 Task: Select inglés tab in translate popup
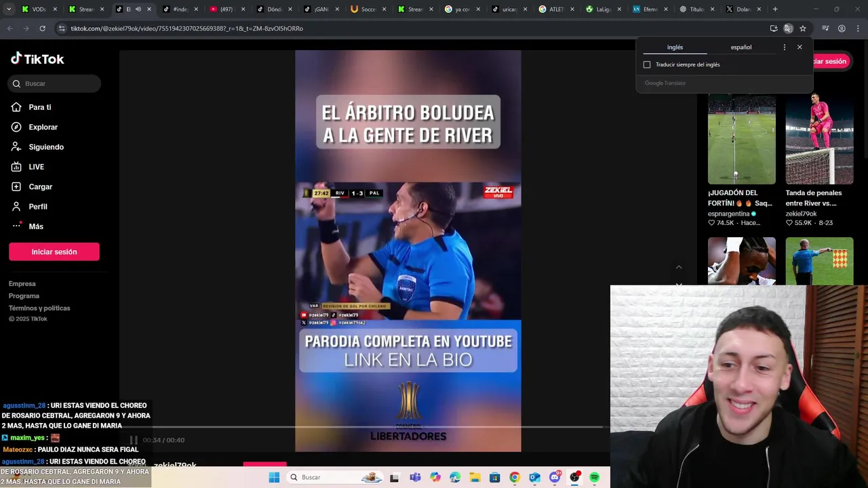[x=675, y=47]
